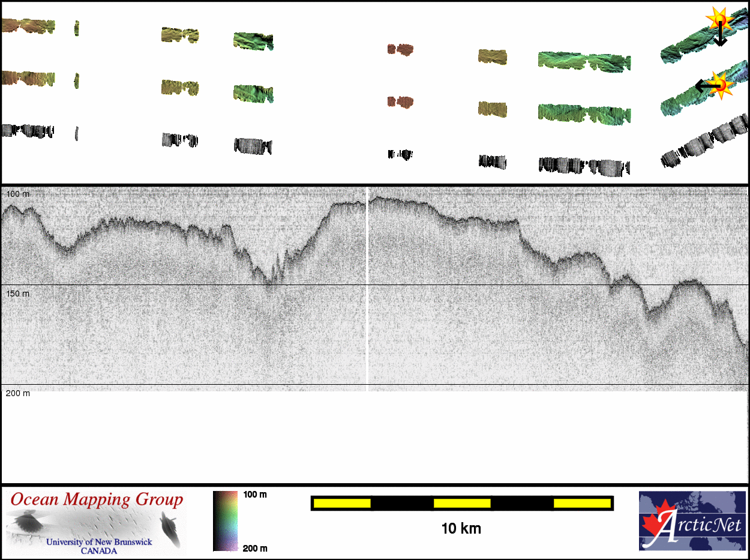Click the leftmost grayscale backscatter strip
The image size is (750, 560).
point(28,130)
